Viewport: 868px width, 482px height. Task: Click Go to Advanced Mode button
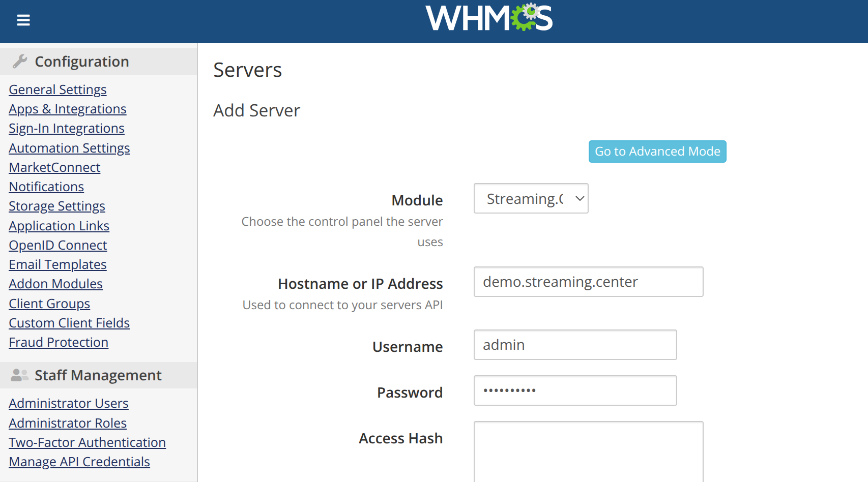point(657,152)
